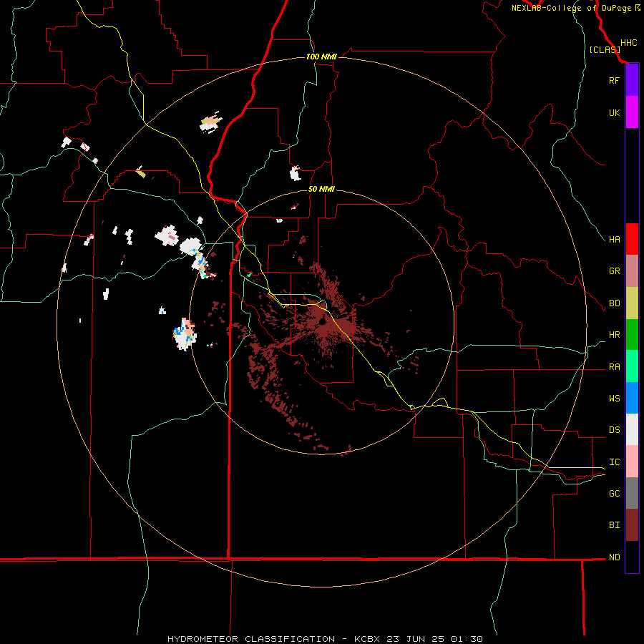The height and width of the screenshot is (644, 644).
Task: Click the radar site center in the brown echoes
Action: click(322, 323)
